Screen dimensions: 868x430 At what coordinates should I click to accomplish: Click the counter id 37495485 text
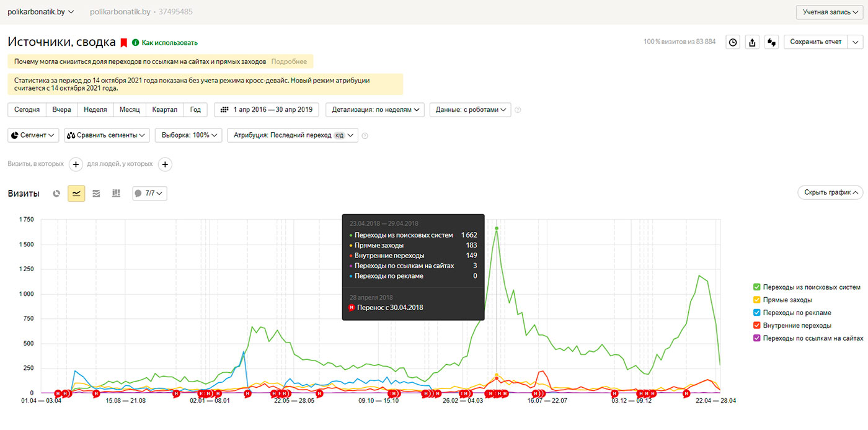175,12
